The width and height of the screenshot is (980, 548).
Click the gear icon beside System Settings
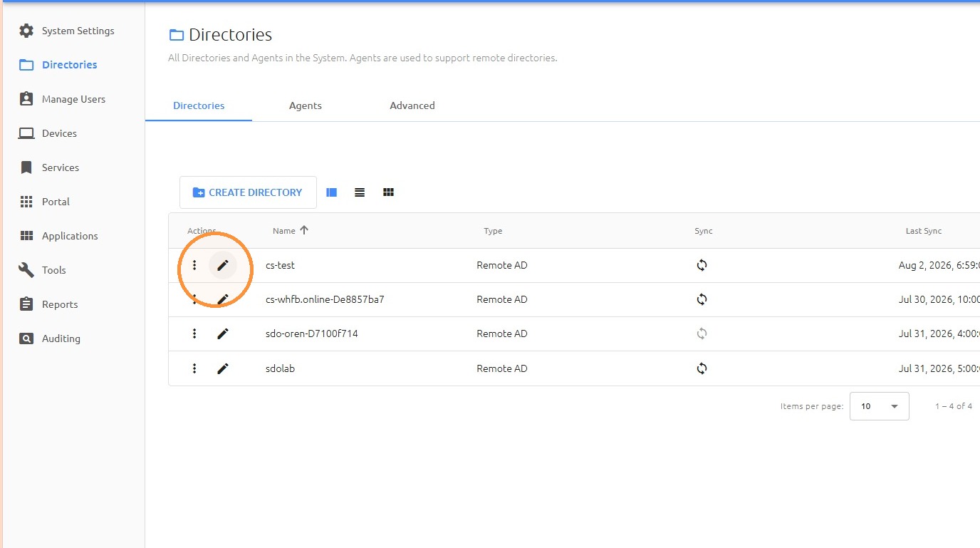coord(26,31)
